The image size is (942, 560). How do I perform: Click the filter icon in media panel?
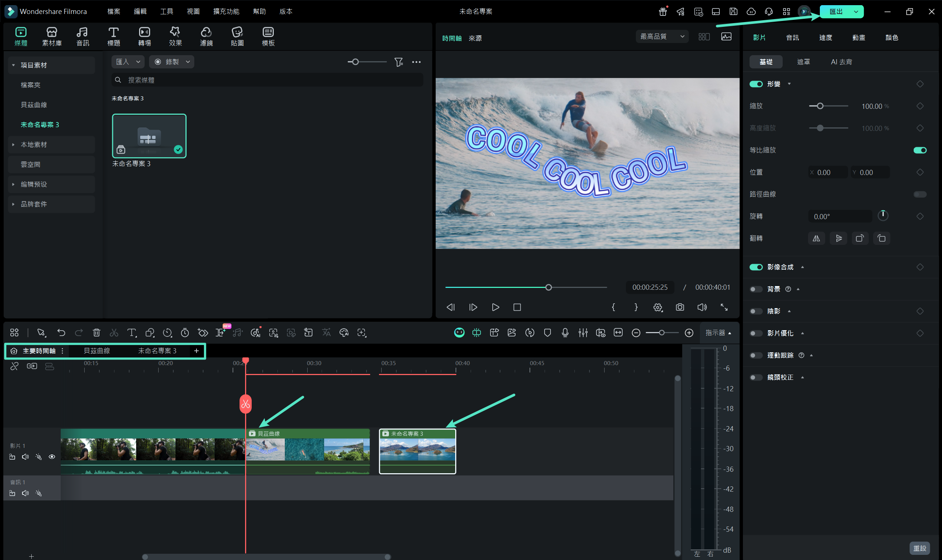pos(399,62)
